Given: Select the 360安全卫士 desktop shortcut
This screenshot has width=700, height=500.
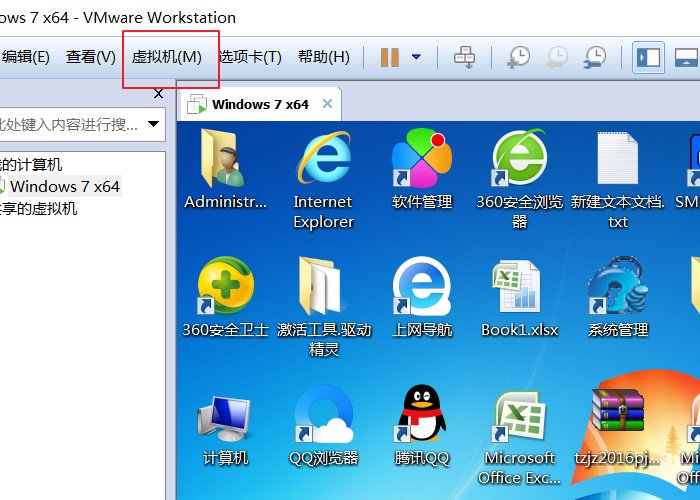Looking at the screenshot, I should coord(225,297).
